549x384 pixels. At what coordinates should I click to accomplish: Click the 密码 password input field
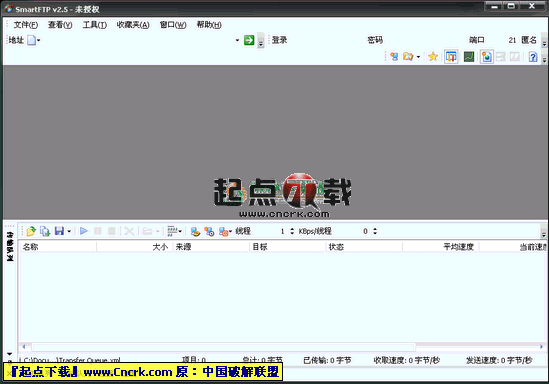pos(425,40)
